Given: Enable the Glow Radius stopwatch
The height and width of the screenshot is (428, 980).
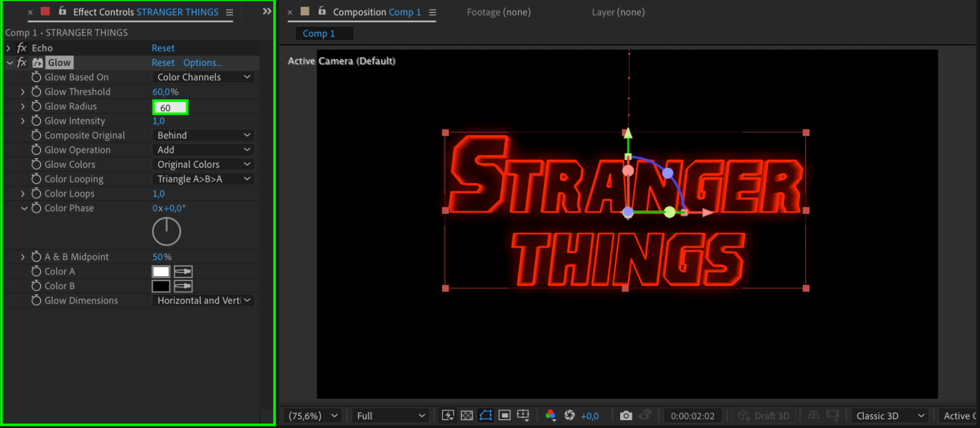Looking at the screenshot, I should pos(36,106).
